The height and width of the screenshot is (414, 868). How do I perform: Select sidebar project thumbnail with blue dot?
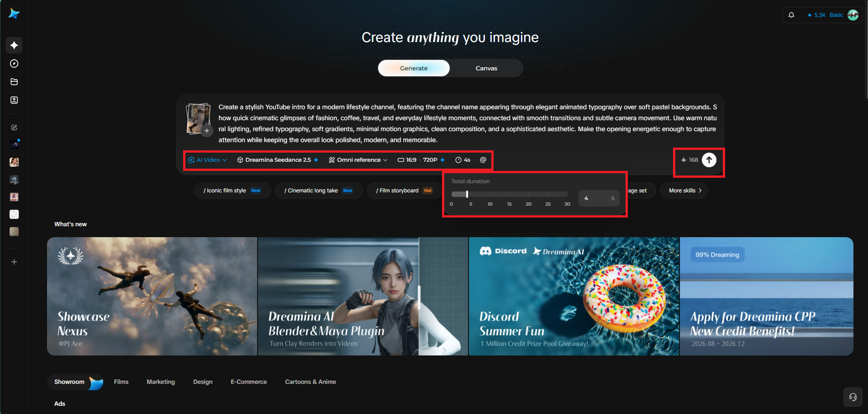point(14,145)
